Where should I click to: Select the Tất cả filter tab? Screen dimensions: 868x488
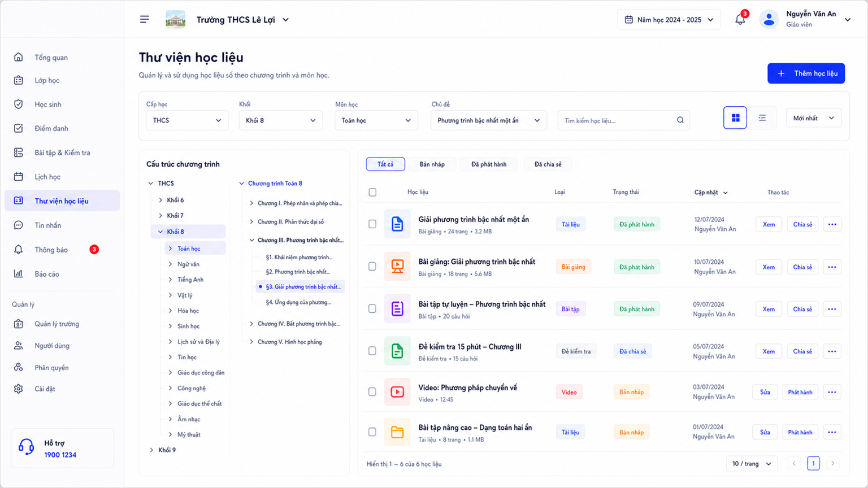point(385,164)
